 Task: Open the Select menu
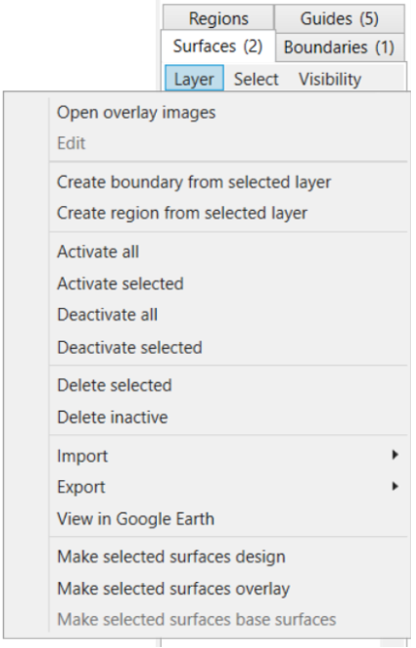pyautogui.click(x=256, y=79)
